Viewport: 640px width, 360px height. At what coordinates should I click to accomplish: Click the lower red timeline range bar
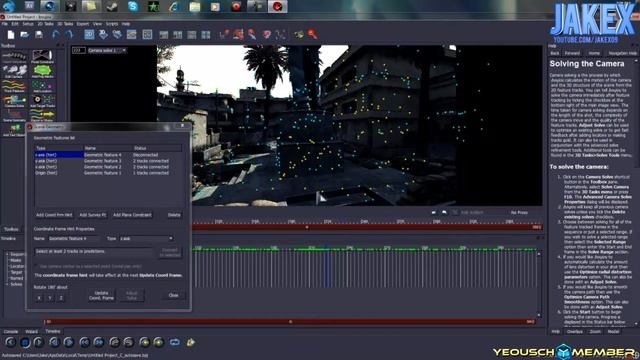(x=290, y=322)
